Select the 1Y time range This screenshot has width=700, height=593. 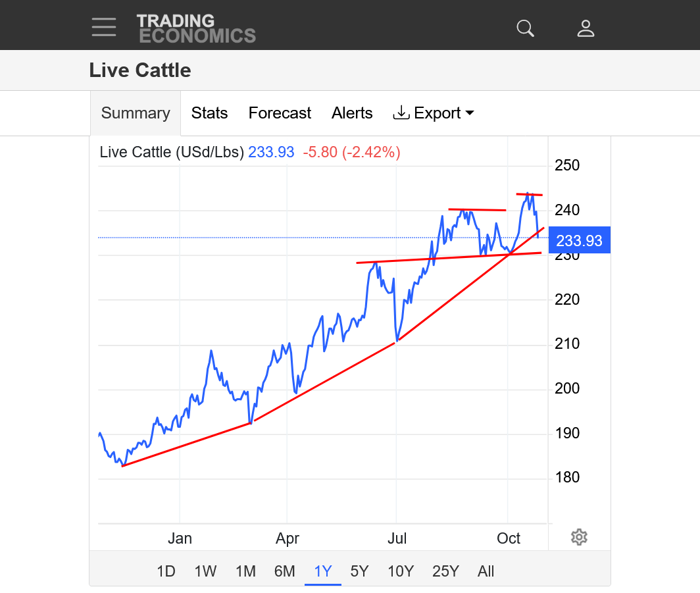tap(323, 571)
